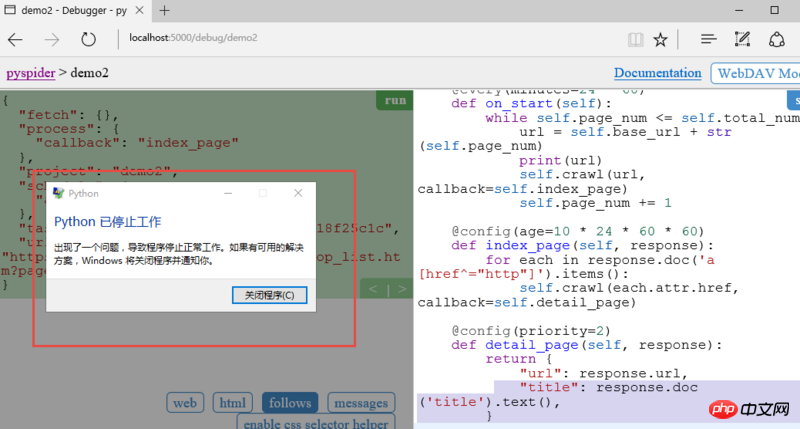Open the Hub lines icon

click(x=708, y=40)
